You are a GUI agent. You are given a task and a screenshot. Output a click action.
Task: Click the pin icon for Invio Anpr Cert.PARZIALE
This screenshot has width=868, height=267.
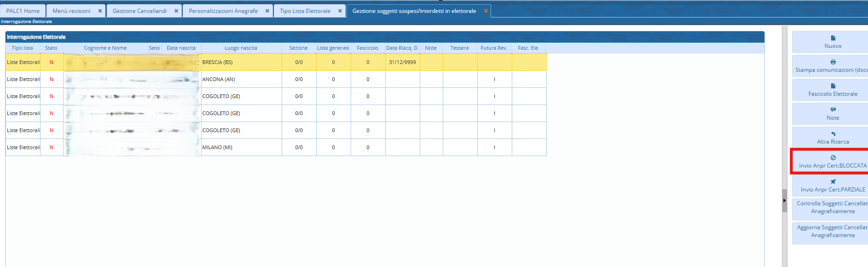[x=833, y=182]
